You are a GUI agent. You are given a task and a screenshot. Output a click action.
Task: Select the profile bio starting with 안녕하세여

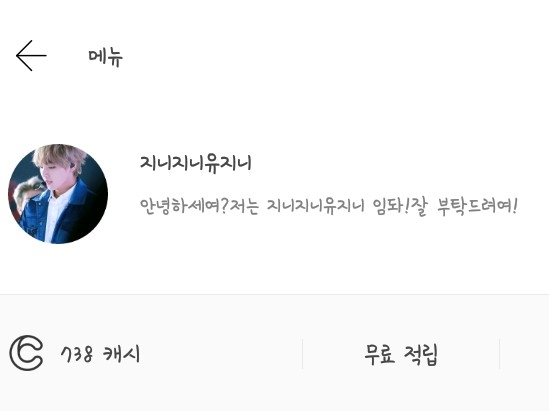(x=328, y=206)
